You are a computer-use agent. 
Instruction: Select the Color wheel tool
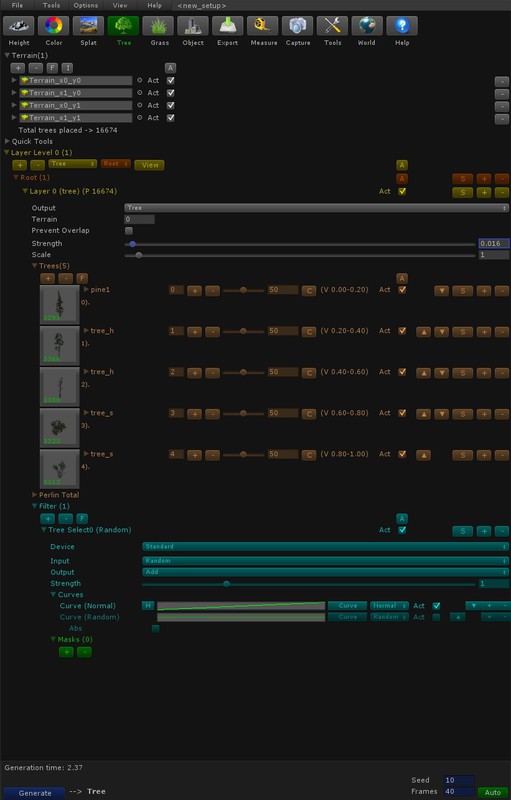tap(54, 26)
